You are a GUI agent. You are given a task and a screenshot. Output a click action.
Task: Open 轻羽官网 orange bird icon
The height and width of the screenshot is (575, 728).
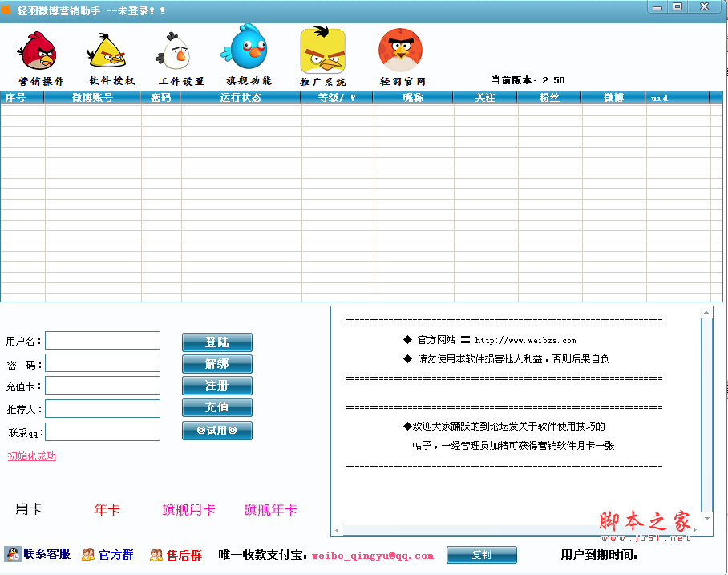(x=400, y=50)
